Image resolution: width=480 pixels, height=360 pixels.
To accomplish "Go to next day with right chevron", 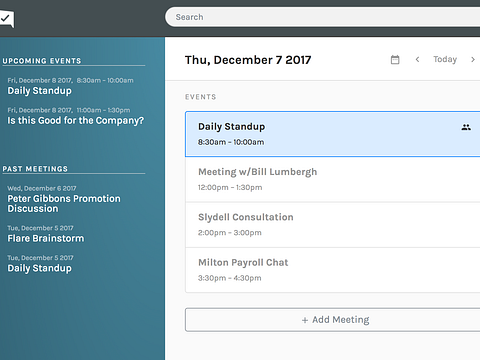I will tap(473, 59).
